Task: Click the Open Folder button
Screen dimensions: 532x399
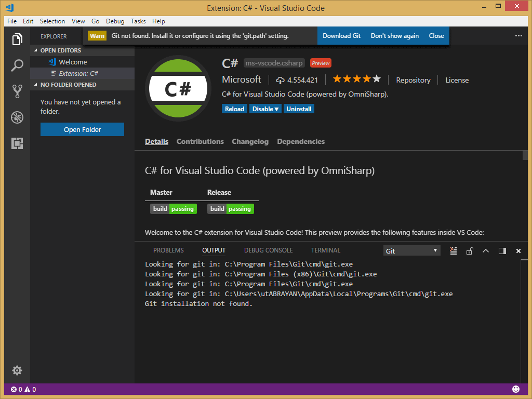Action: click(82, 129)
